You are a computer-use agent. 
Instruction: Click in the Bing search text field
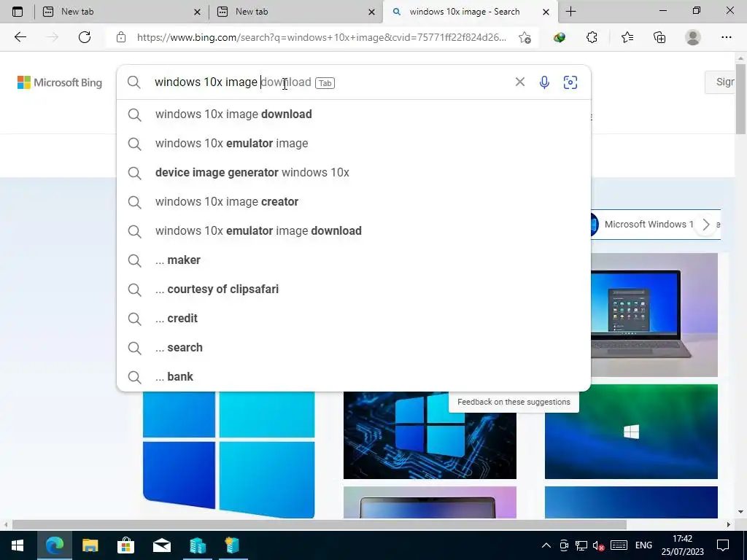pos(329,82)
